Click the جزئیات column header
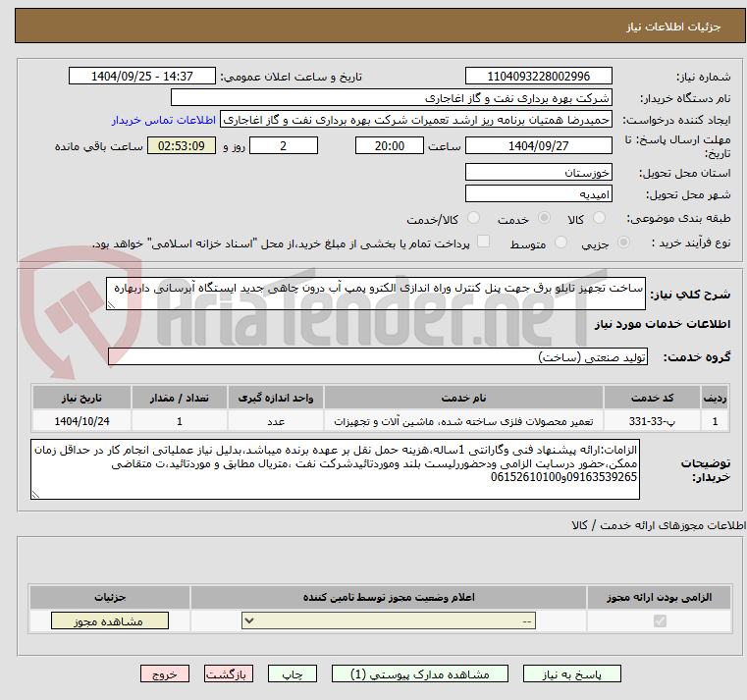The image size is (747, 700). pos(110,597)
